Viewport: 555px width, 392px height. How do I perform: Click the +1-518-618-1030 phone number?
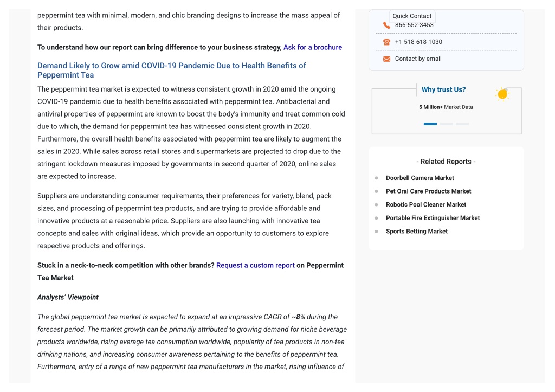point(418,42)
